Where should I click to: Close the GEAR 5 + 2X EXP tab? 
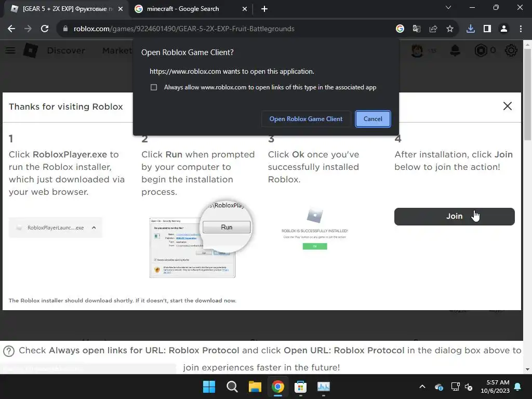[x=121, y=9]
